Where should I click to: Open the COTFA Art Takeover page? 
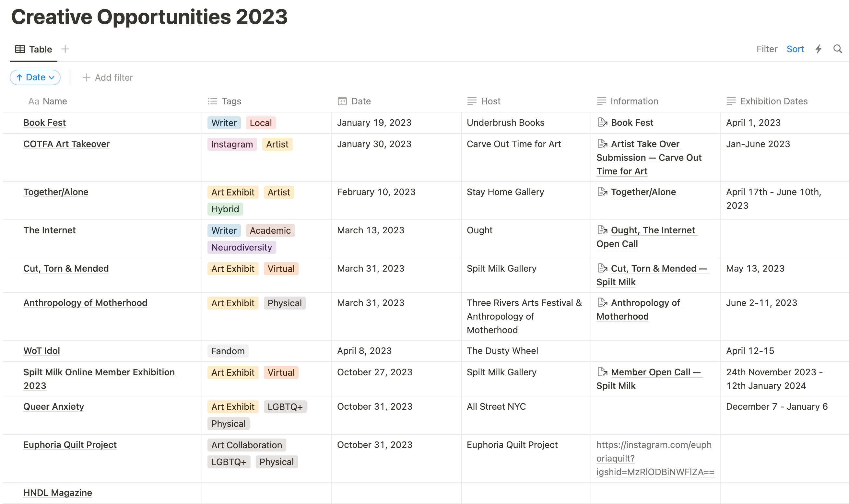tap(66, 144)
